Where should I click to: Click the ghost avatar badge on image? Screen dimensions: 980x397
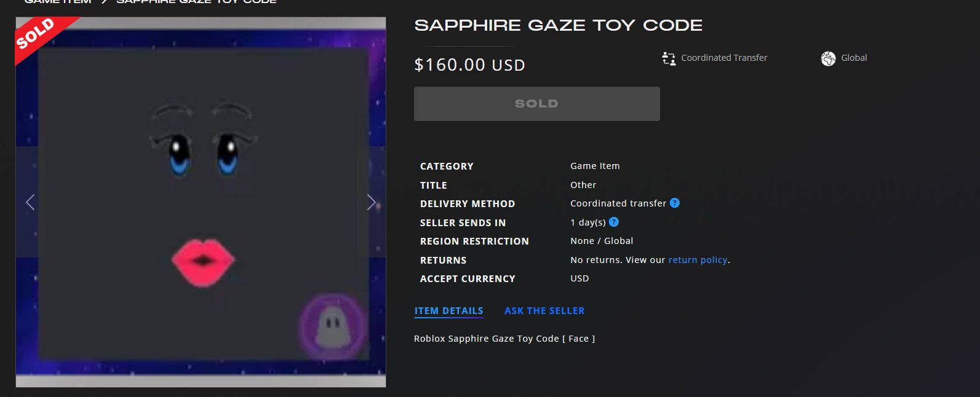[332, 326]
